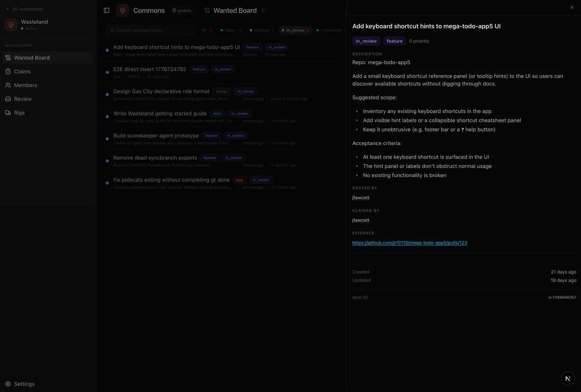Open Settings via the gear icon

point(8,384)
